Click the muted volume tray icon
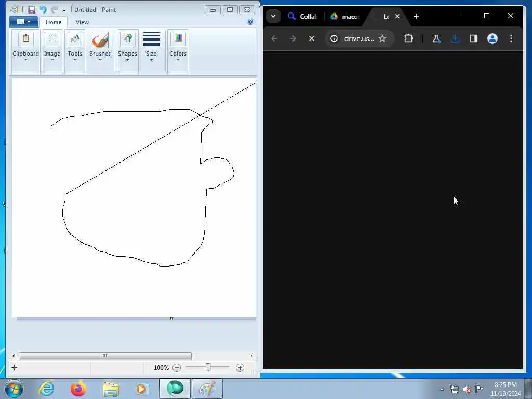 click(467, 390)
